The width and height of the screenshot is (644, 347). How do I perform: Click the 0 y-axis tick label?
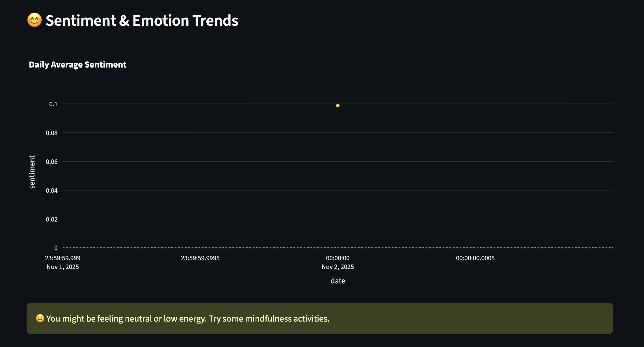coord(56,248)
